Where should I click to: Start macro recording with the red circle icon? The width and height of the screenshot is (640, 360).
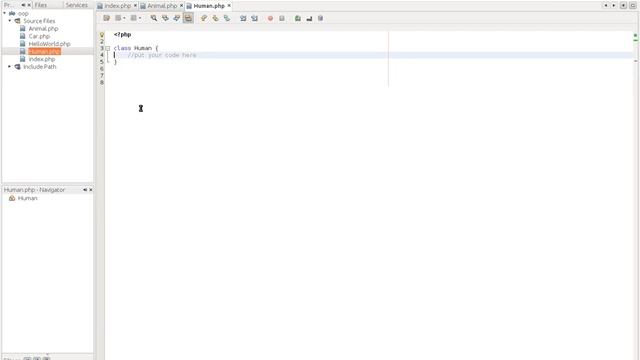(270, 18)
